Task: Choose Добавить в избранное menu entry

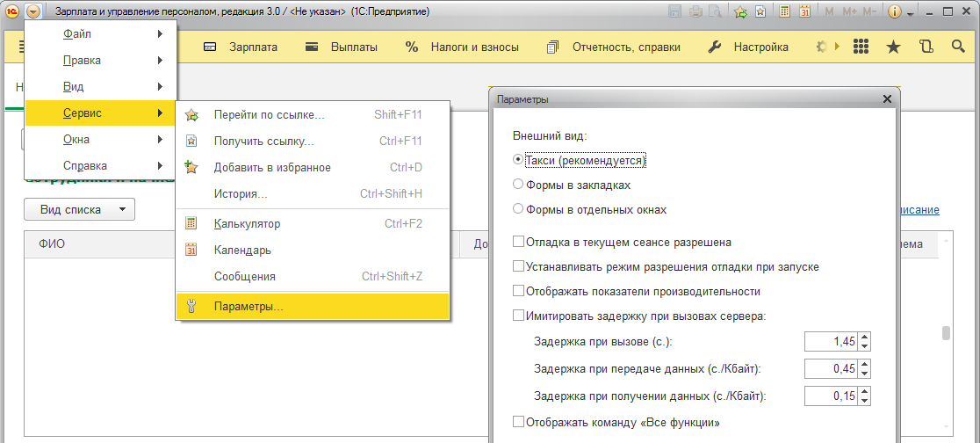Action: 313,168
